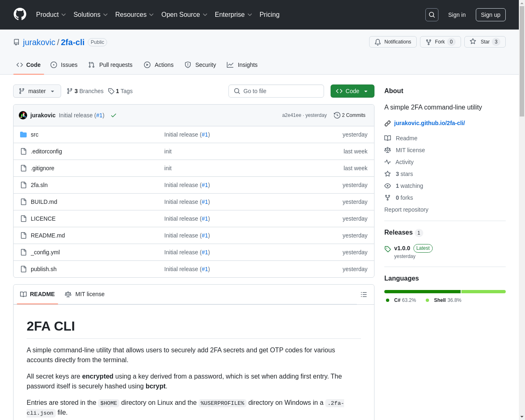Viewport: 525px width, 420px height.
Task: Expand the Solutions menu
Action: click(x=91, y=15)
